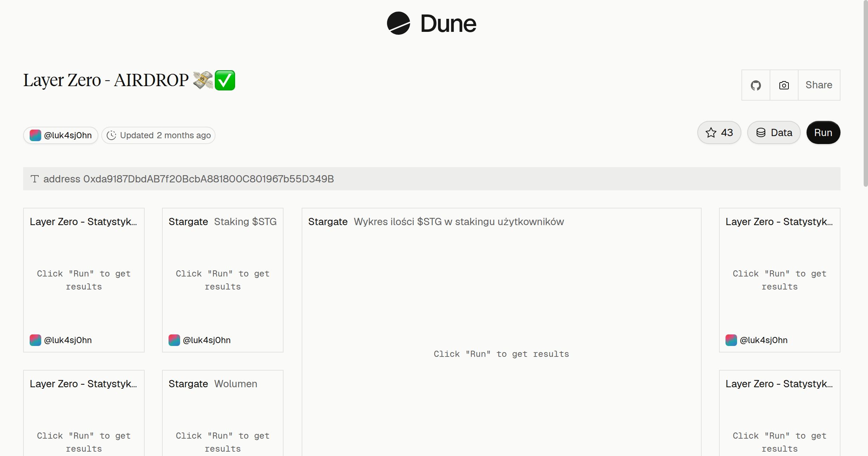Click the star icon next to 43
The width and height of the screenshot is (868, 456).
tap(711, 132)
